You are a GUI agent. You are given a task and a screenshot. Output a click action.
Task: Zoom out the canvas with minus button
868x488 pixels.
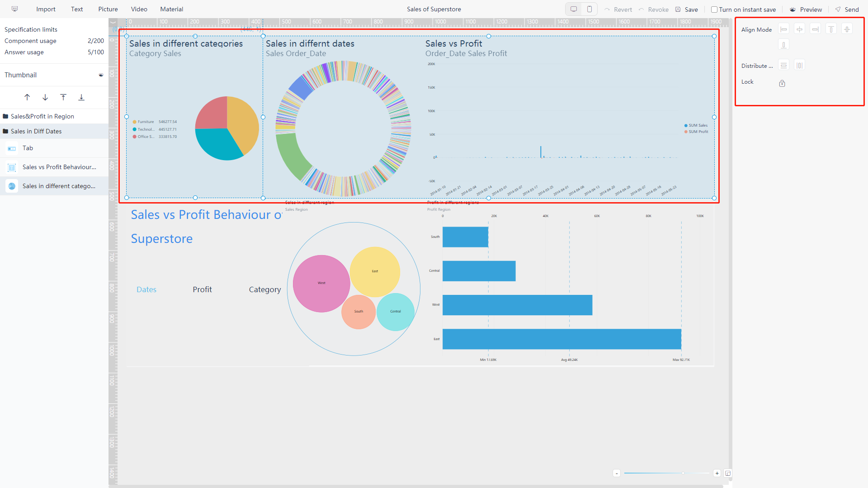[x=617, y=474]
